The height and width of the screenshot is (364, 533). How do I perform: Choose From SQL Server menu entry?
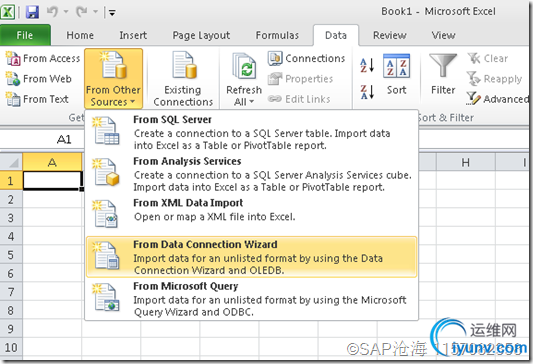coord(252,132)
